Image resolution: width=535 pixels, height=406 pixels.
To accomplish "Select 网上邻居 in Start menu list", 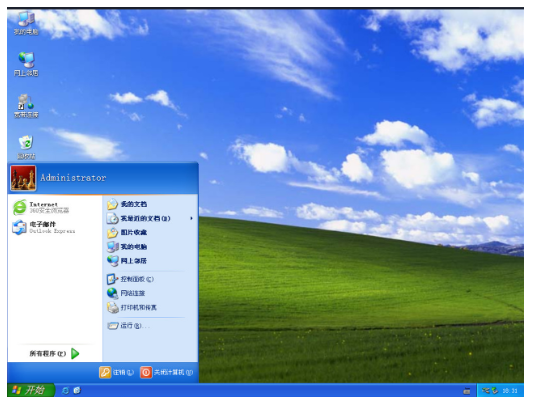I will 150,261.
